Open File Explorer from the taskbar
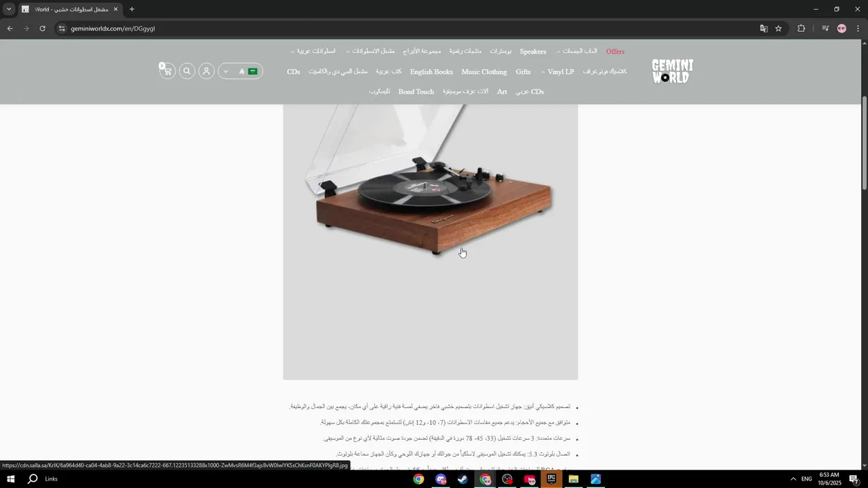868x488 pixels. (x=574, y=479)
